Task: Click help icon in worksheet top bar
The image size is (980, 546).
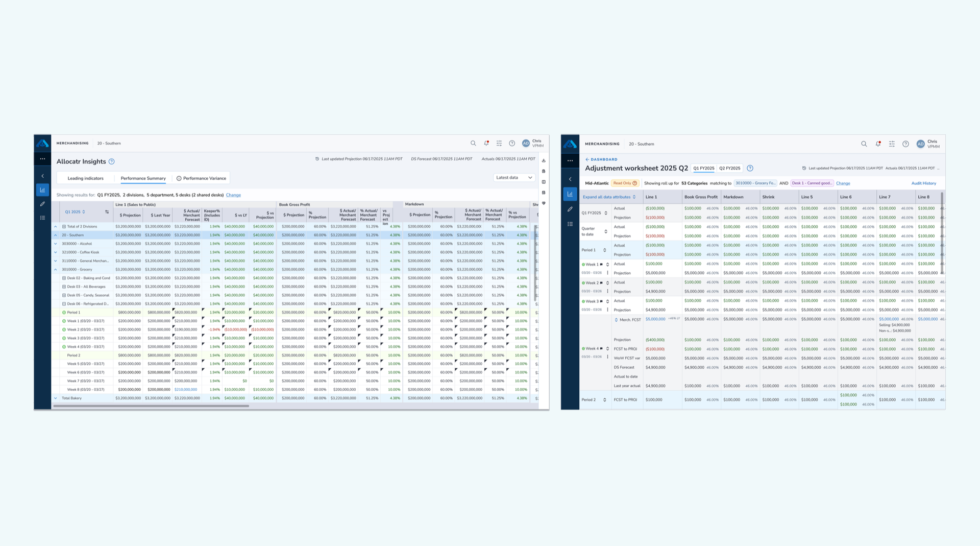Action: (905, 144)
